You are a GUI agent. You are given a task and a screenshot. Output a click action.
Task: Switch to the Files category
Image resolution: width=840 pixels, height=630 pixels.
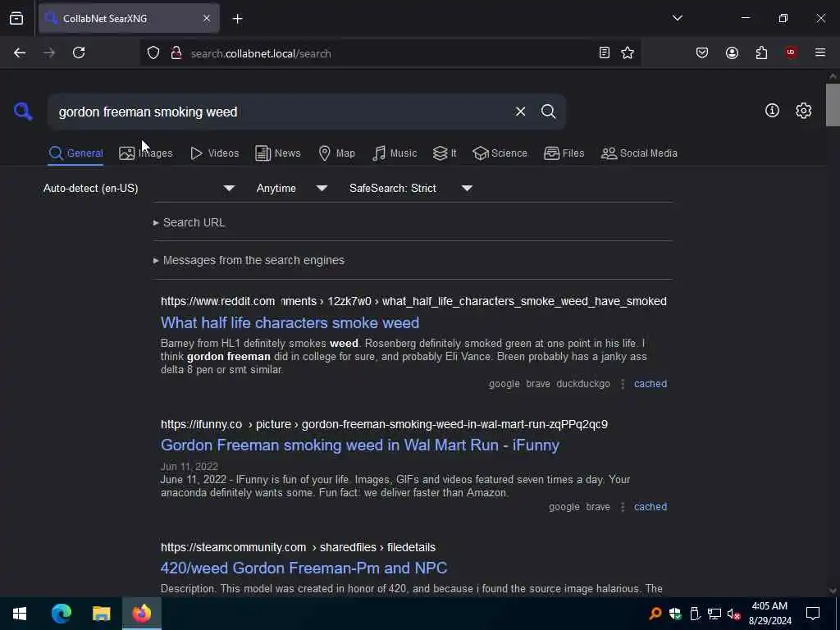(x=564, y=153)
